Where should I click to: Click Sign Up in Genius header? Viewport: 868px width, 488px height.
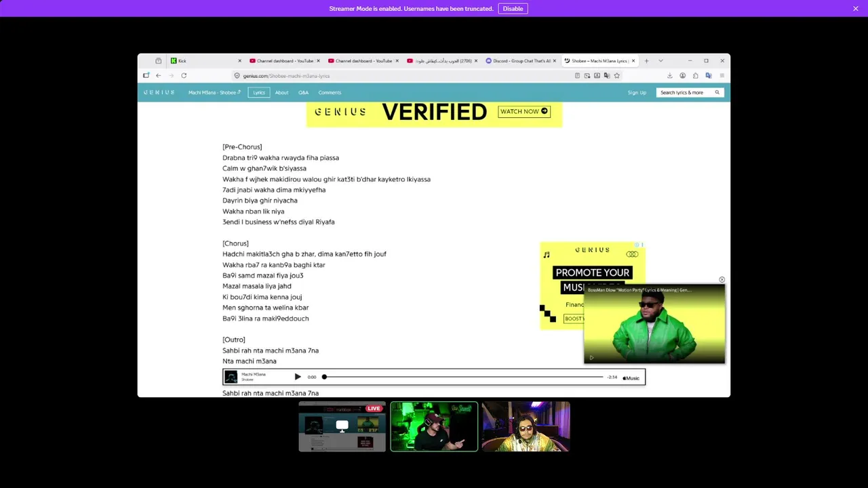pyautogui.click(x=637, y=92)
